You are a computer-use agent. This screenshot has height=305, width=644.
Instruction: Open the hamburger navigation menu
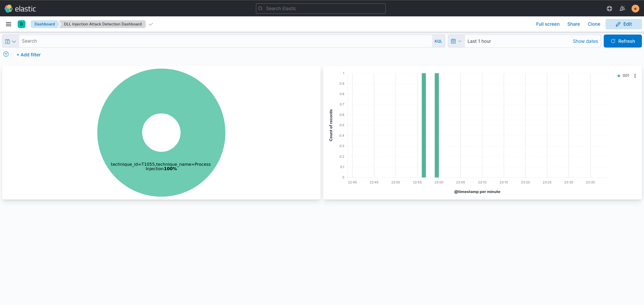click(x=9, y=24)
